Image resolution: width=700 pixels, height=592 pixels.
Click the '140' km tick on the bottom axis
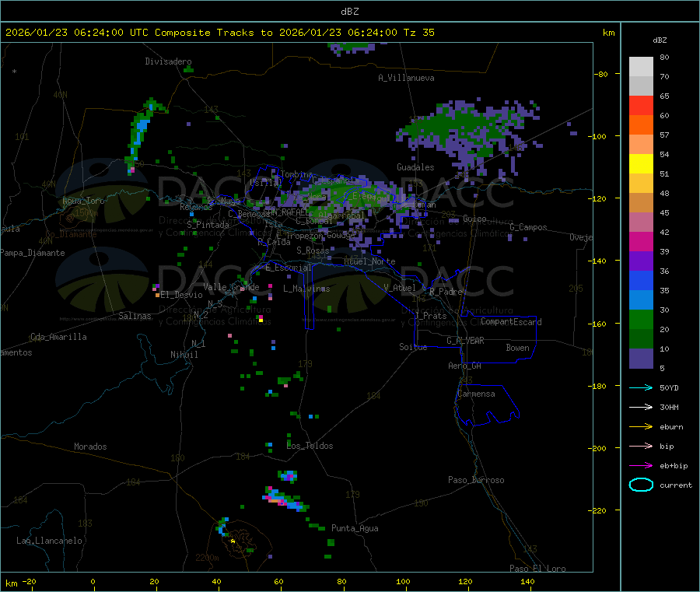click(527, 581)
